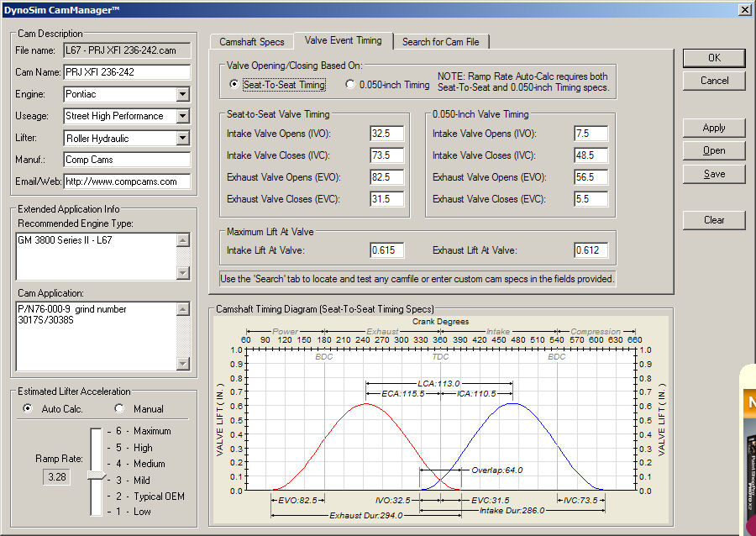Select Seat-To-Seat Timing radio button
Image resolution: width=756 pixels, height=536 pixels.
click(x=234, y=85)
